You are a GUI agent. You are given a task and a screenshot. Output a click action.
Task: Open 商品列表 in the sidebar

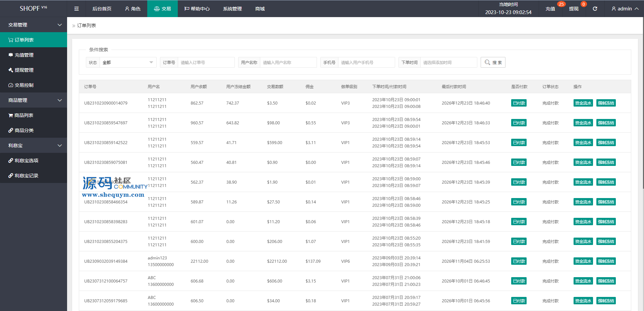(x=34, y=115)
